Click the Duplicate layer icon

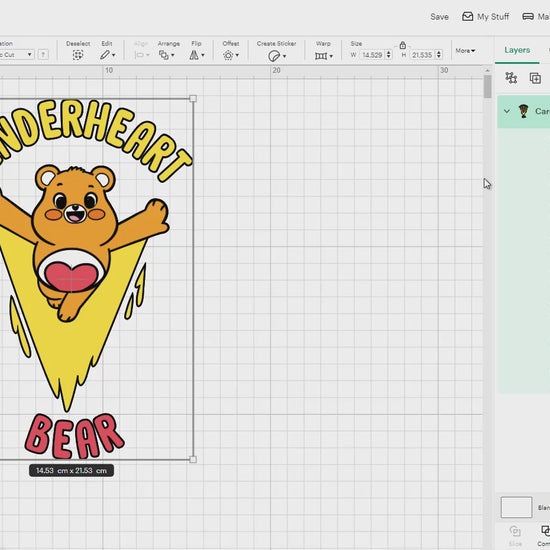pyautogui.click(x=535, y=78)
